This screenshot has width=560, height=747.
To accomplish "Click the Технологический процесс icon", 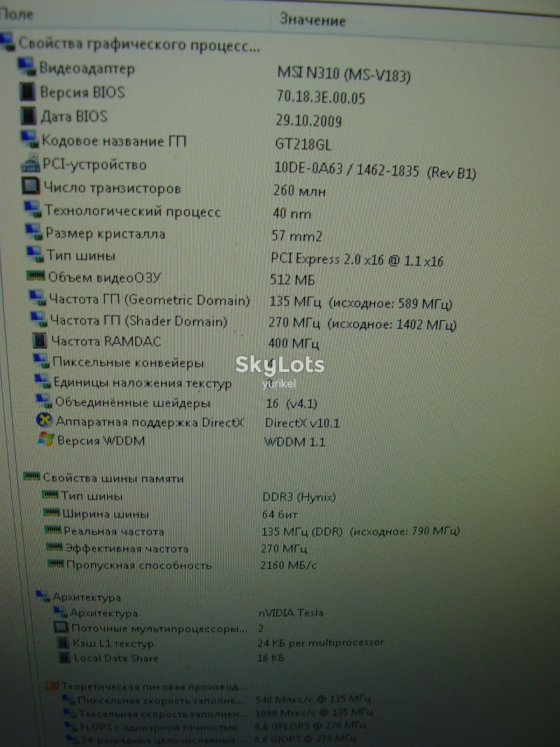I will click(x=33, y=210).
